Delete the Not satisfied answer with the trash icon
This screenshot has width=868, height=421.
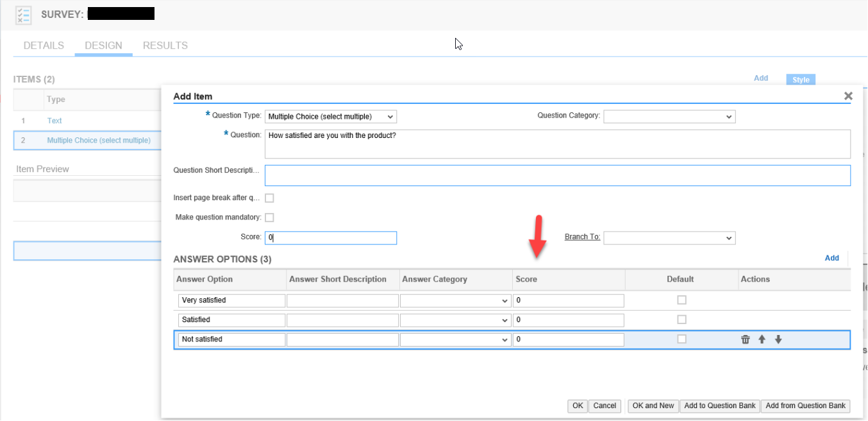[746, 339]
